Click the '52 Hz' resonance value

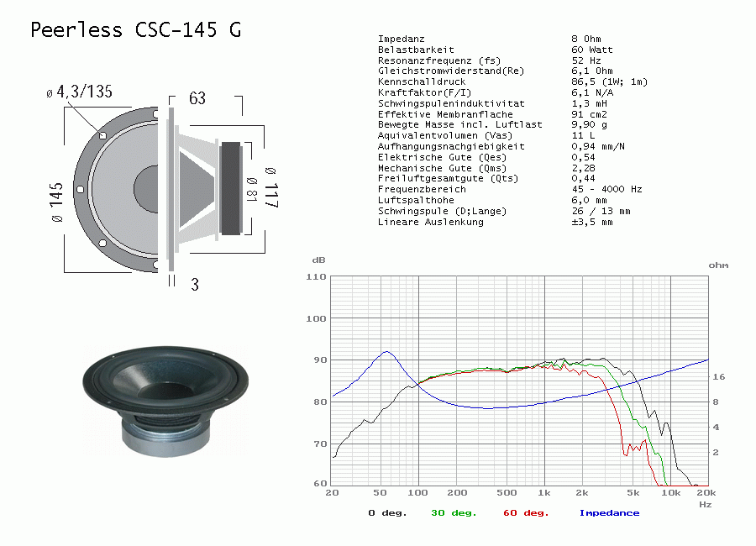[586, 60]
